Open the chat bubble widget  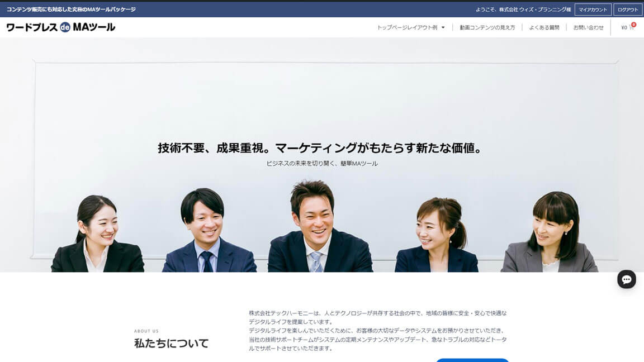tap(626, 279)
